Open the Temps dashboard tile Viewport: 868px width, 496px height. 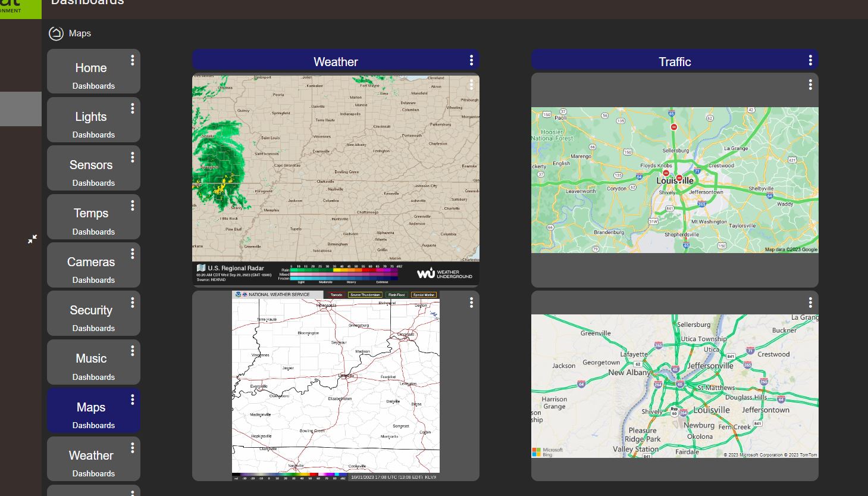pyautogui.click(x=93, y=217)
